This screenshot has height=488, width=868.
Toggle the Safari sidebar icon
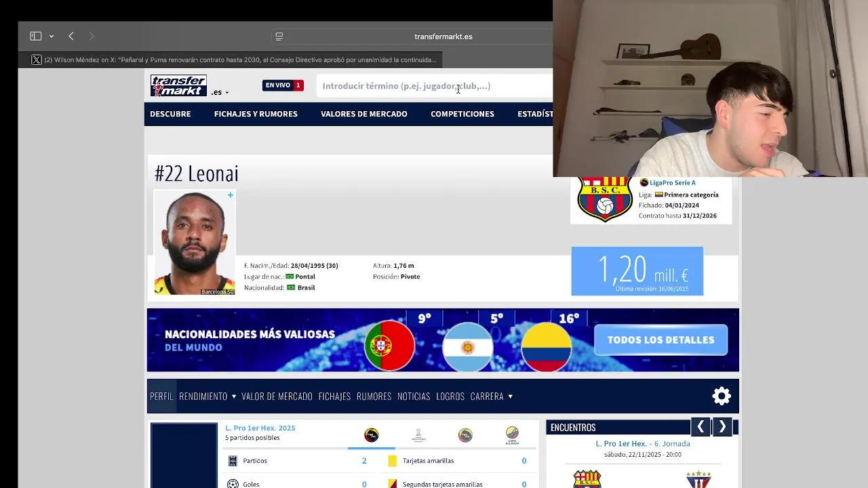[x=36, y=36]
